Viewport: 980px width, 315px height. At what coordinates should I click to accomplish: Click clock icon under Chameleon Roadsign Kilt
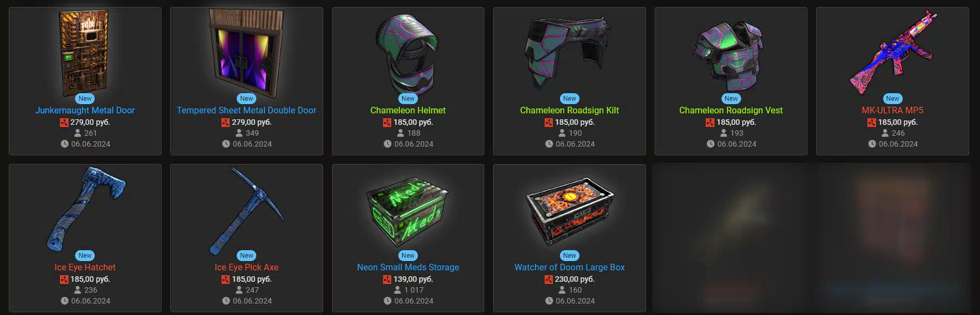[549, 144]
